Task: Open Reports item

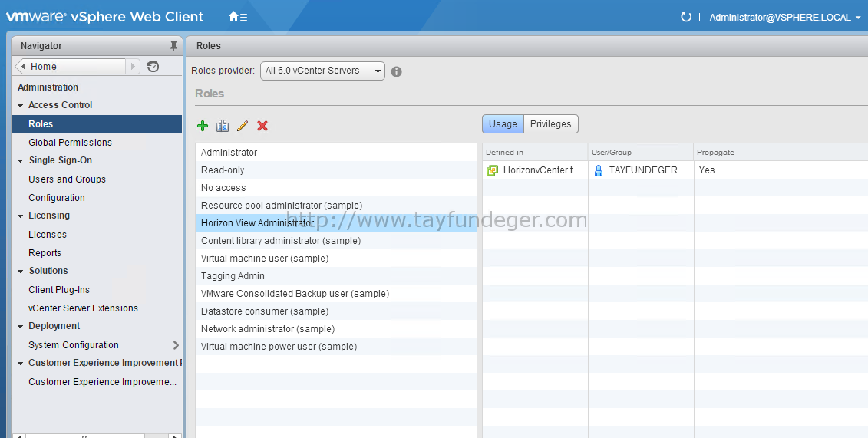Action: 45,252
